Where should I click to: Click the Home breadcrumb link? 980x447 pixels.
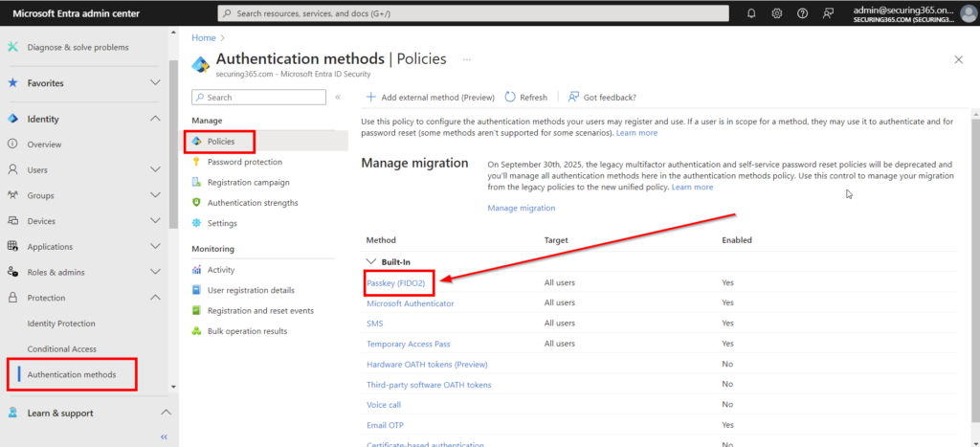tap(203, 37)
